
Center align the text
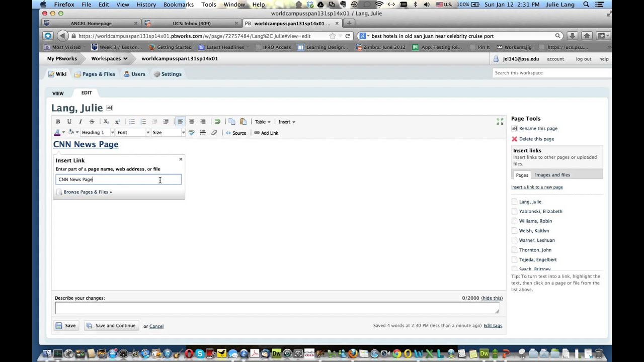tap(192, 122)
